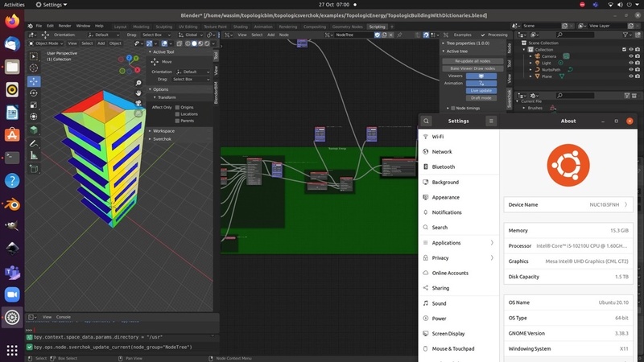Open the header Drag Select Box dropdown
This screenshot has width=644, height=362.
[155, 35]
